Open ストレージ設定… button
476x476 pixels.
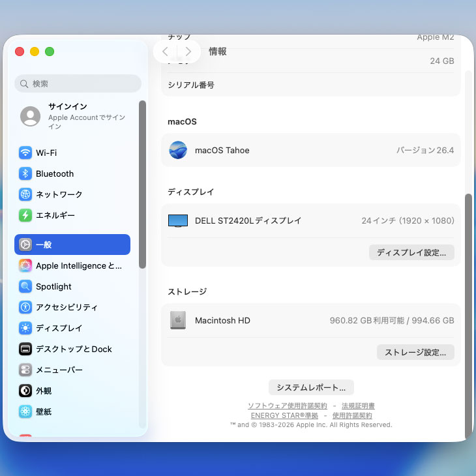click(x=415, y=352)
